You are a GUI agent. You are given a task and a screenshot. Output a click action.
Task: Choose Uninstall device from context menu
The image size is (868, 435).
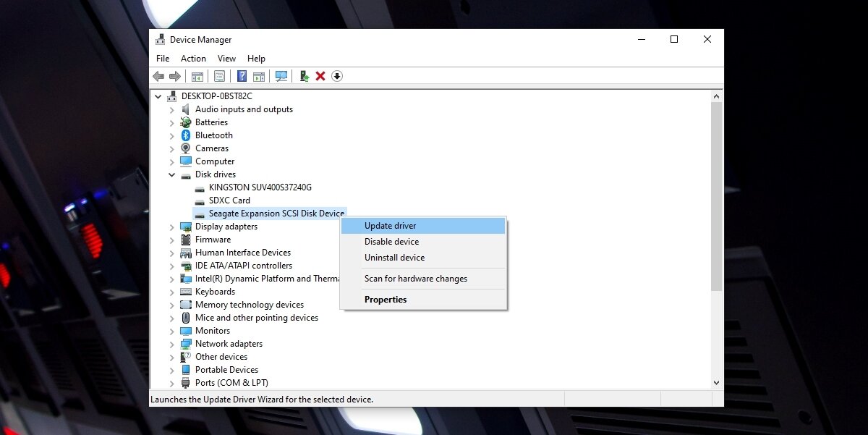(x=394, y=258)
